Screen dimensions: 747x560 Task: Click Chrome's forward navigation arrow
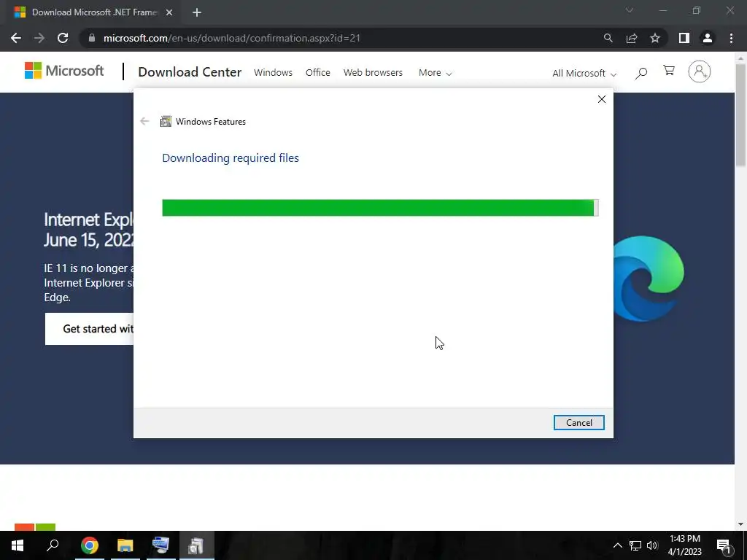39,38
